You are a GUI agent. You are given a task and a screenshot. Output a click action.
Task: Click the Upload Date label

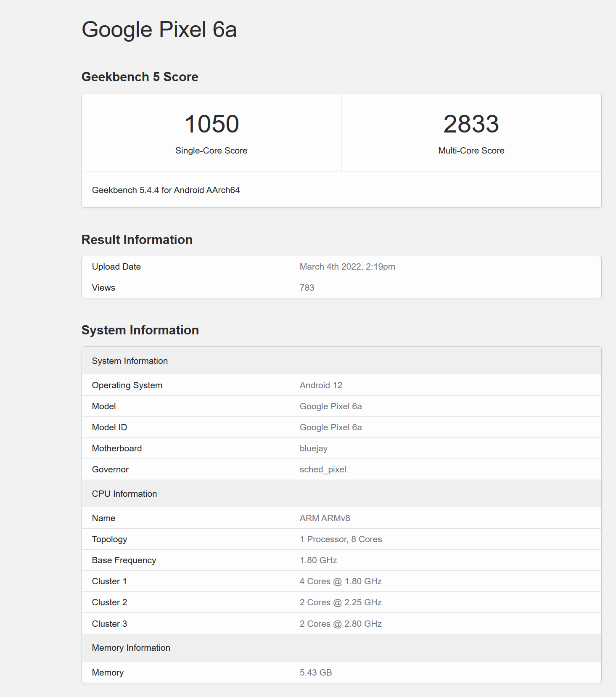click(116, 267)
